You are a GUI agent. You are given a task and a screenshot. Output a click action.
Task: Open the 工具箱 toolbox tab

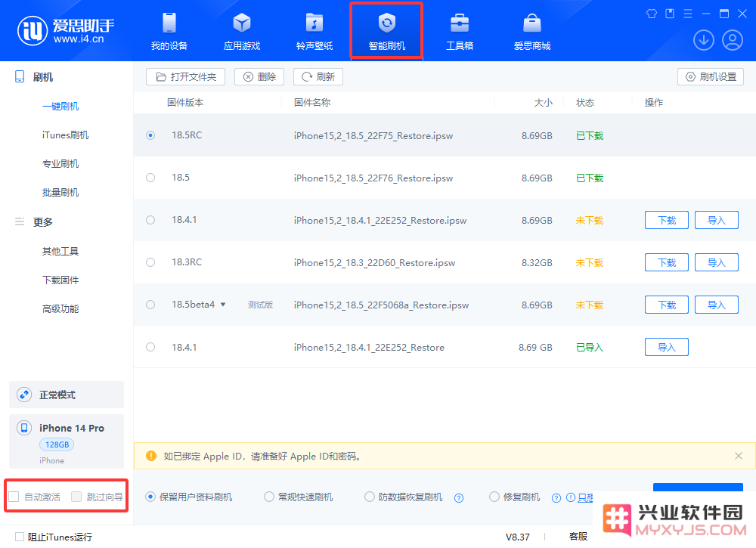(x=460, y=32)
